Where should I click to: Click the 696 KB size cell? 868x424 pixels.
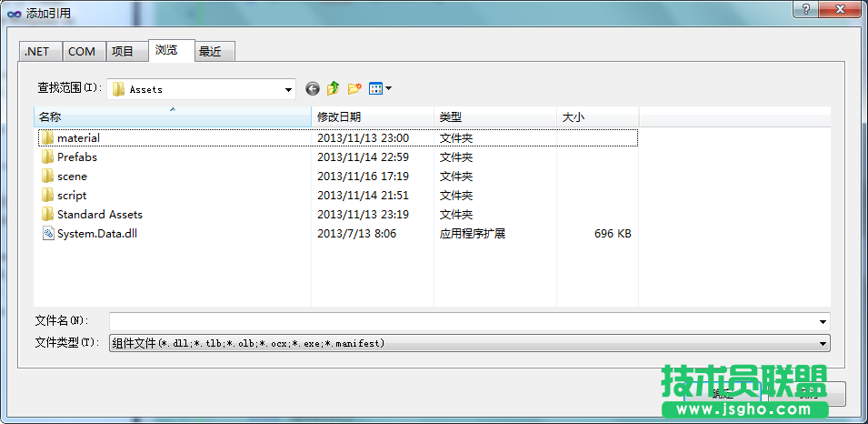(613, 233)
